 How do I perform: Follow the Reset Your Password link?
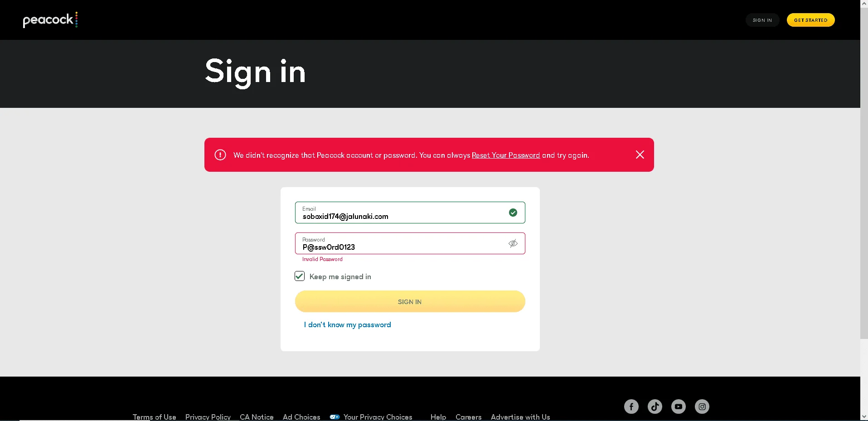coord(506,155)
